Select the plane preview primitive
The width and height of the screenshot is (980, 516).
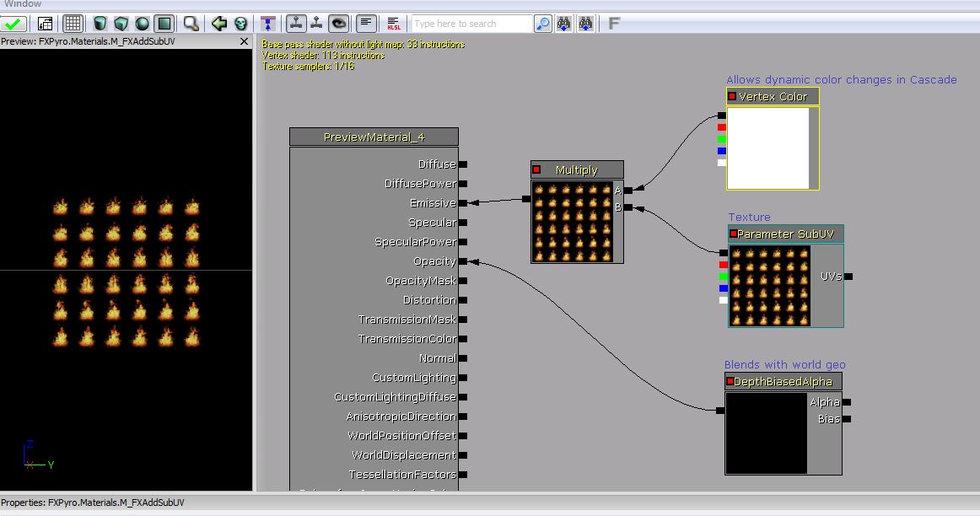coord(162,23)
